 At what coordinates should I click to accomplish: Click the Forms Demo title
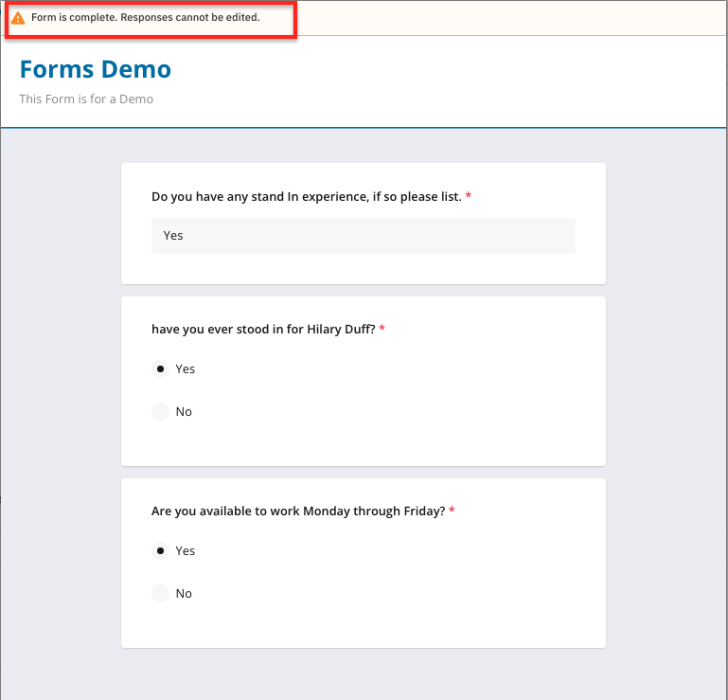coord(95,69)
